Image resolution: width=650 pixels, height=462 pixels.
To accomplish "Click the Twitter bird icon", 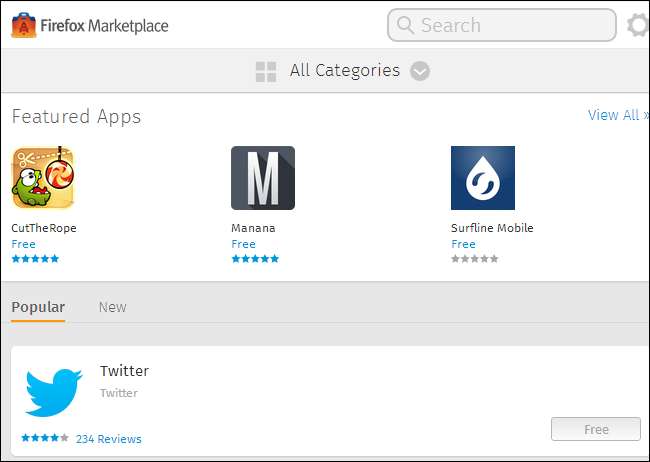I will (54, 391).
